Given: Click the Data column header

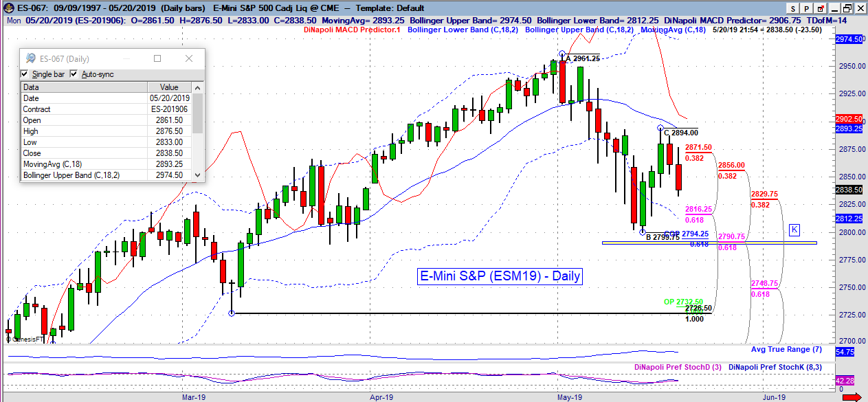Looking at the screenshot, I should [85, 87].
